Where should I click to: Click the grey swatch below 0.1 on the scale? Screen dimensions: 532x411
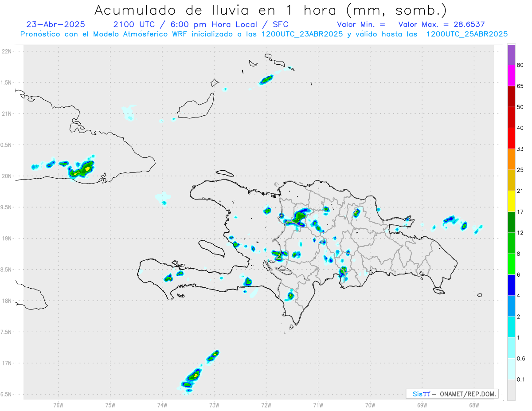click(511, 390)
